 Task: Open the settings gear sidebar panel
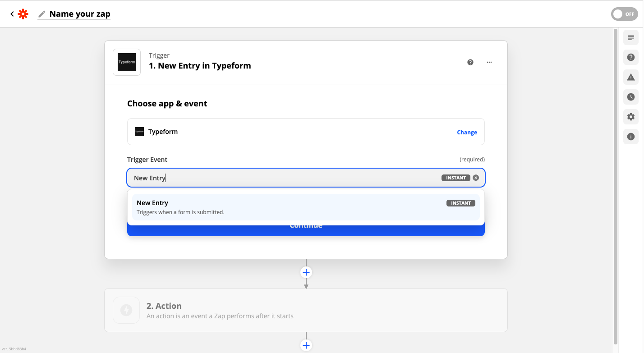(x=631, y=117)
